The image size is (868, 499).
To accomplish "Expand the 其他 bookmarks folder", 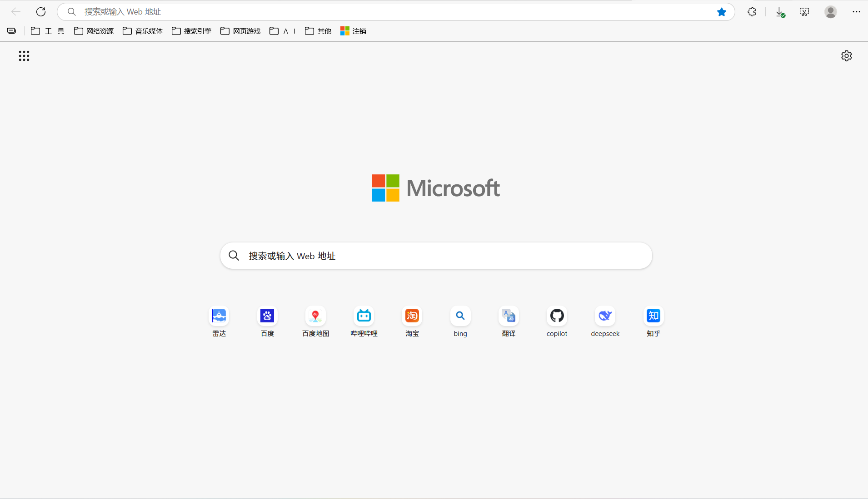I will (318, 31).
